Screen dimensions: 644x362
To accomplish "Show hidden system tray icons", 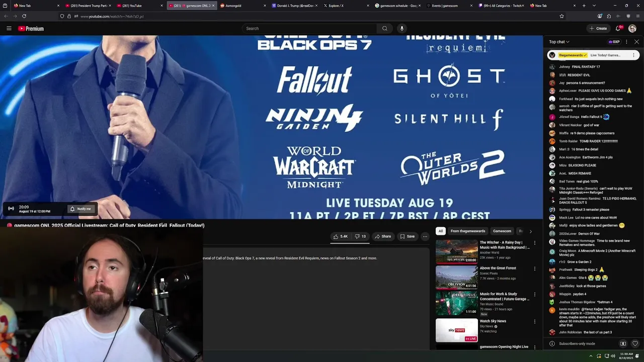I will pyautogui.click(x=591, y=356).
